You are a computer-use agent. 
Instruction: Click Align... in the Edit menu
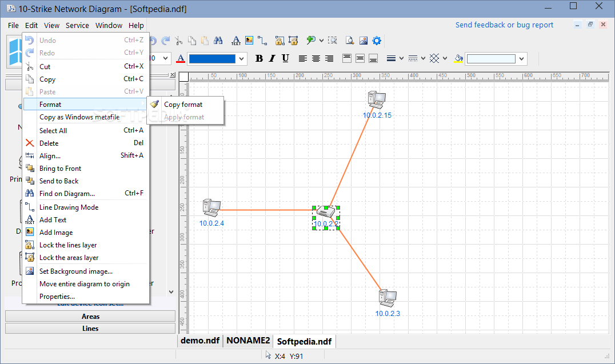tap(86, 156)
